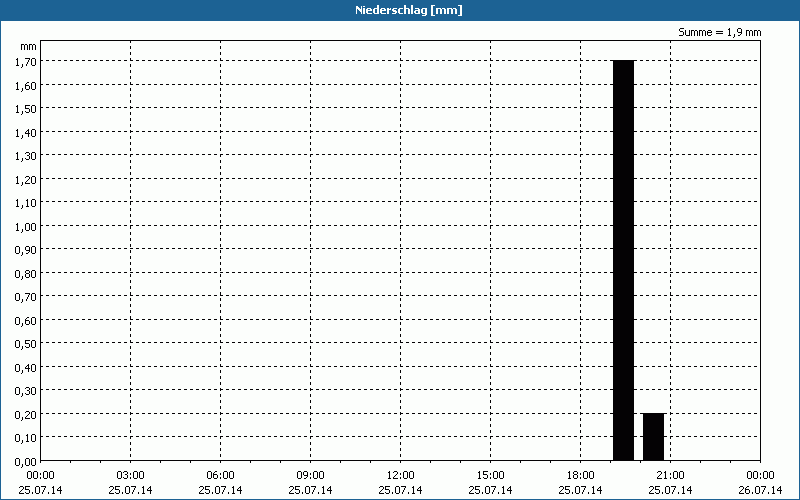Click the 09:00 time label on x-axis
This screenshot has height=500, width=800.
[311, 476]
